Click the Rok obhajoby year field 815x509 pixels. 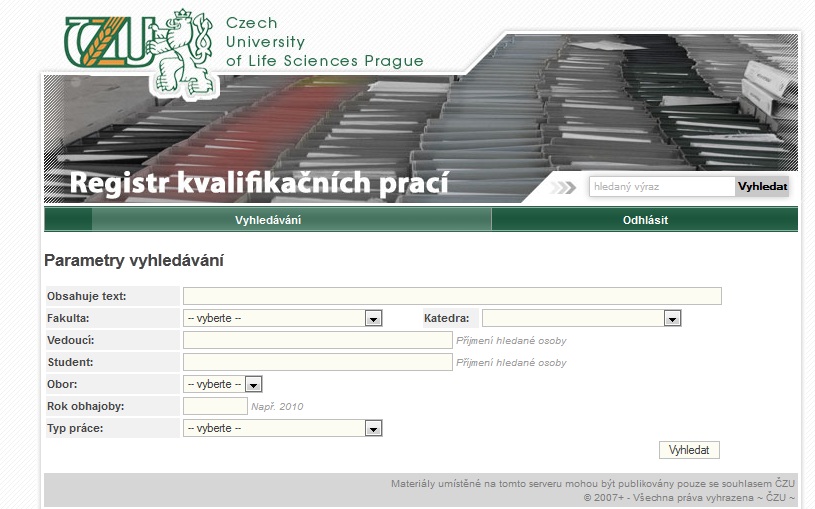(x=215, y=406)
